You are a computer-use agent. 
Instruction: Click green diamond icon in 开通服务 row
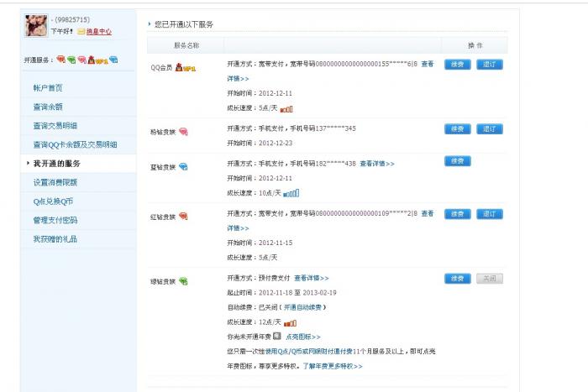point(71,60)
